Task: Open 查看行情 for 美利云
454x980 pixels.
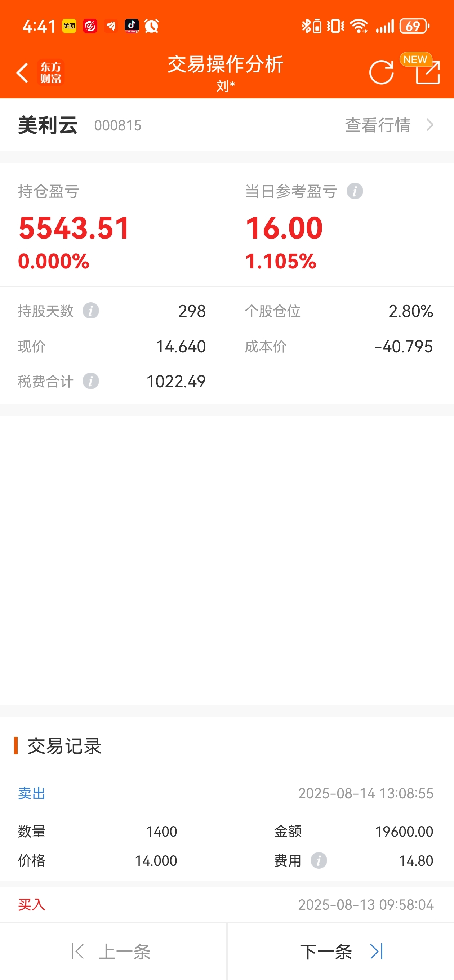Action: pyautogui.click(x=378, y=125)
